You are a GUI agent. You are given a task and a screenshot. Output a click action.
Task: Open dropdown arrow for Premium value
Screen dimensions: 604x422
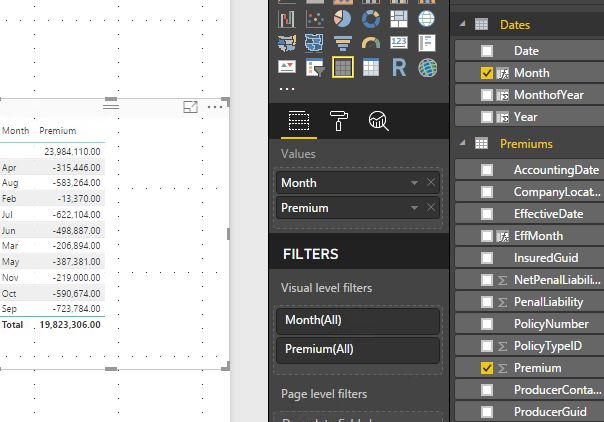click(414, 208)
